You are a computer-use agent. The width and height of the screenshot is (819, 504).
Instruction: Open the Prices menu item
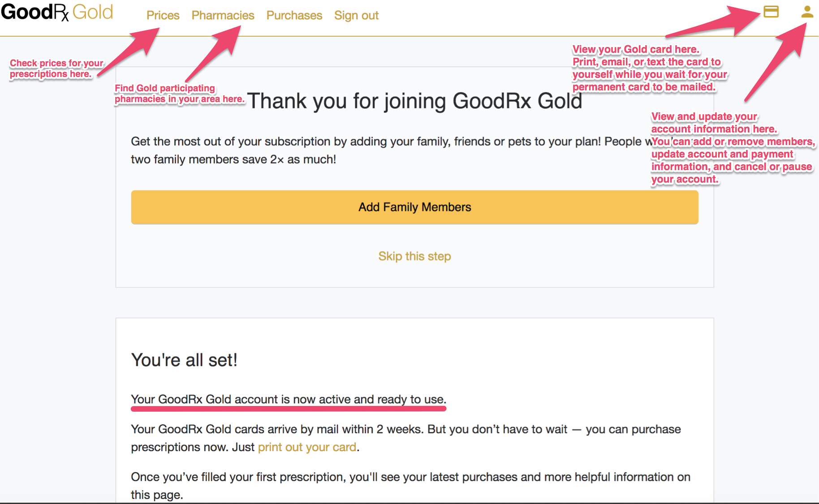click(x=163, y=15)
